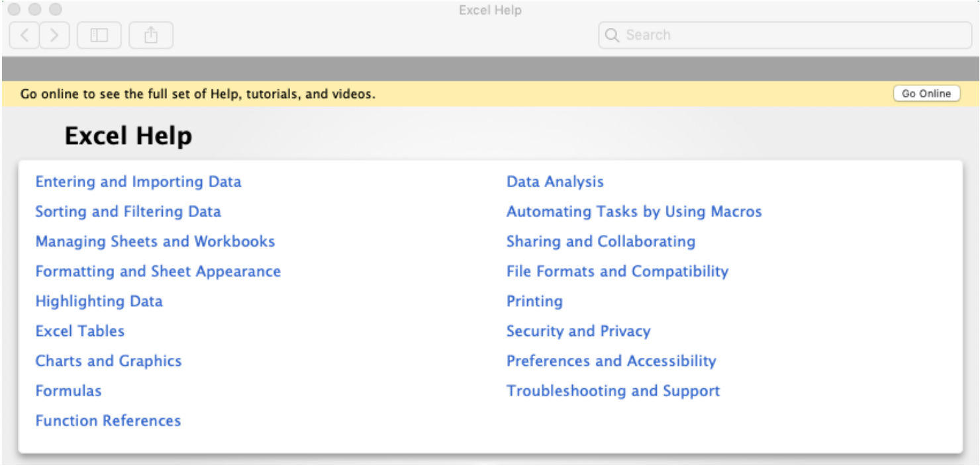Click inside the Search field

[785, 35]
